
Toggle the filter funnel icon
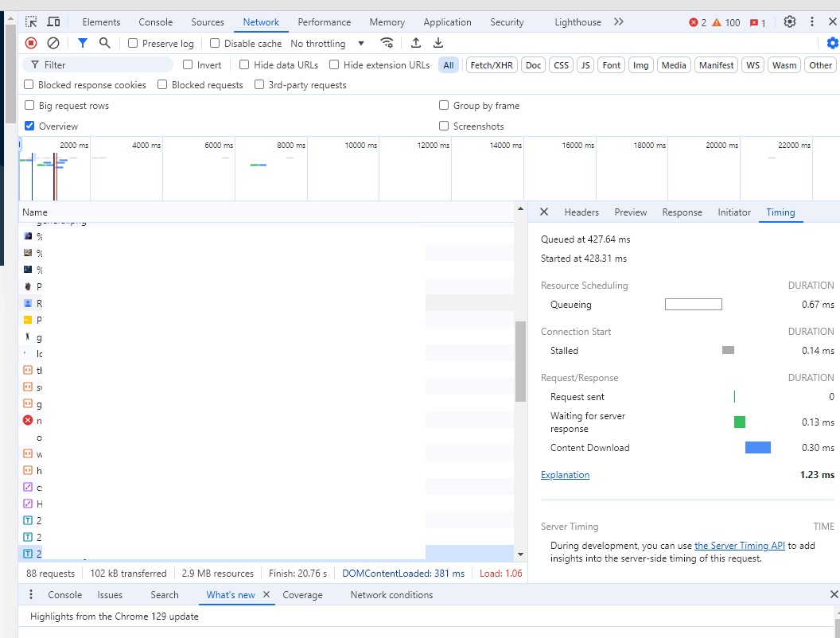coord(83,43)
